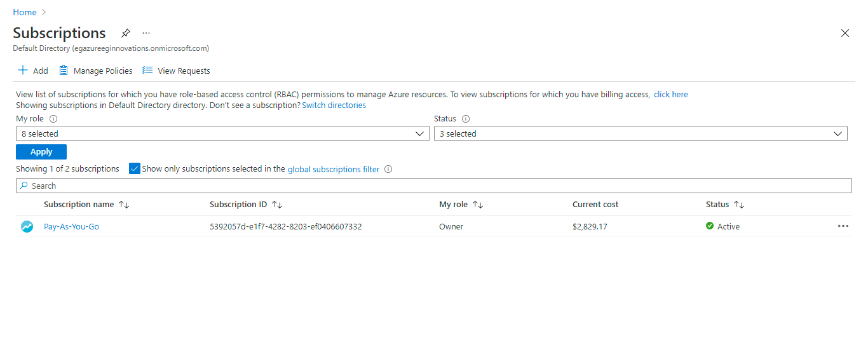Select the subscription ID 5392057d text
Viewport: 868px width, 347px height.
click(286, 226)
